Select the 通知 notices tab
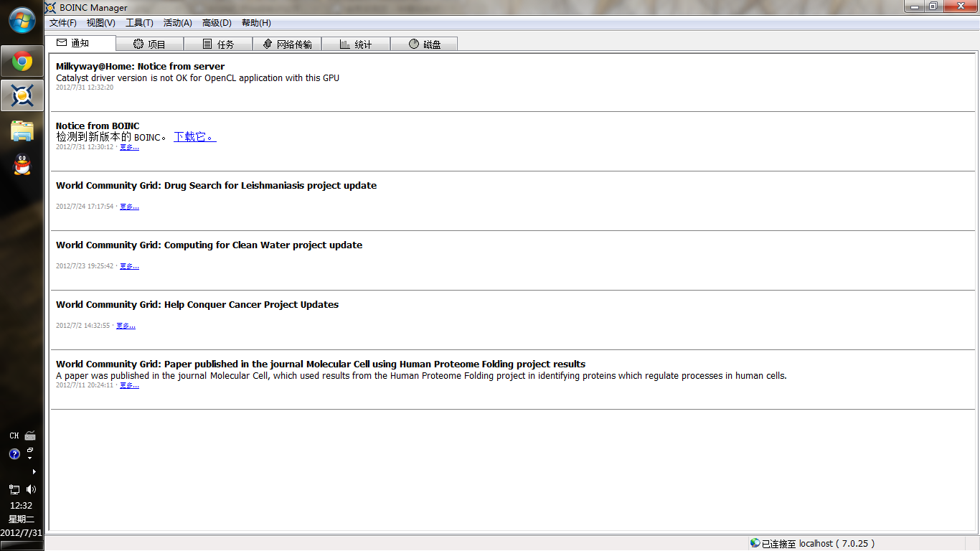Viewport: 980px width, 551px height. (x=80, y=43)
